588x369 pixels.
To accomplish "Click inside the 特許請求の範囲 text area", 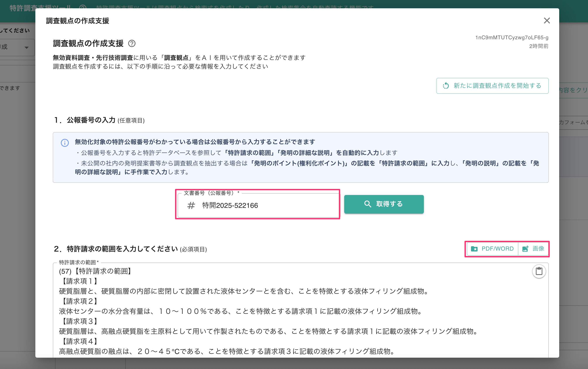I will (301, 310).
